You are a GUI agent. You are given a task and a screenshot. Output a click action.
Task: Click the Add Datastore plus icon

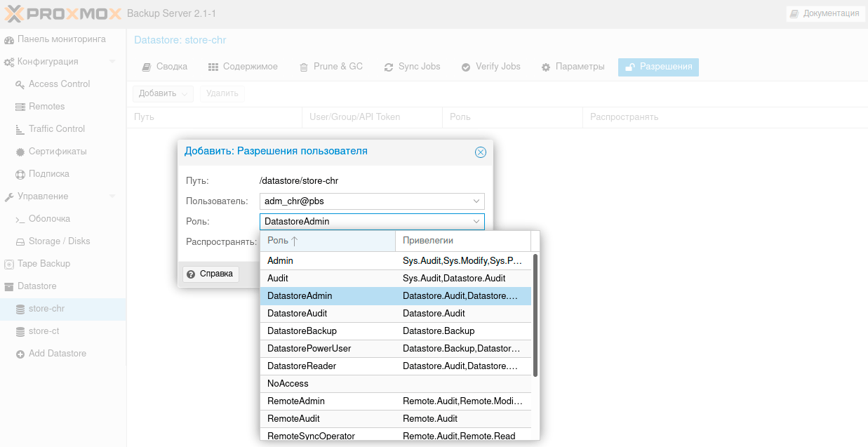[x=20, y=354]
